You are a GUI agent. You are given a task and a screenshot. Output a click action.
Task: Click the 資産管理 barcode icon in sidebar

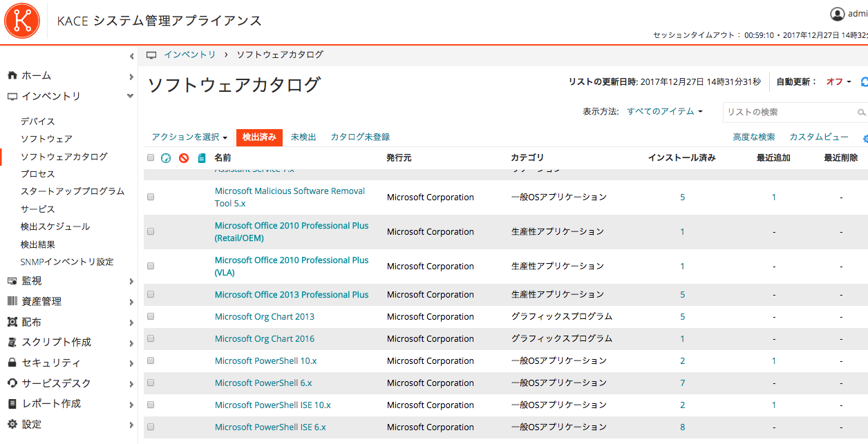point(12,302)
